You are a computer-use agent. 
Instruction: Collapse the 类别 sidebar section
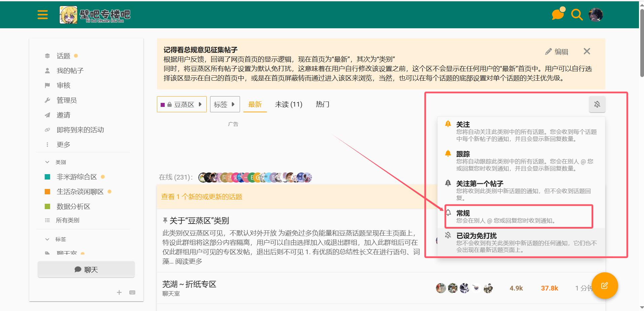point(48,162)
